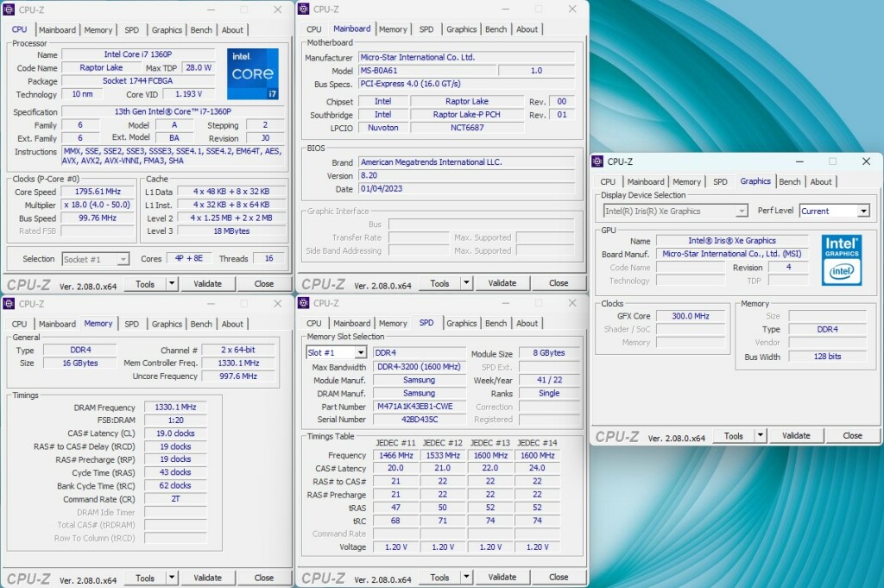
Task: Switch to Bench tab in the CPU window
Action: tap(201, 30)
